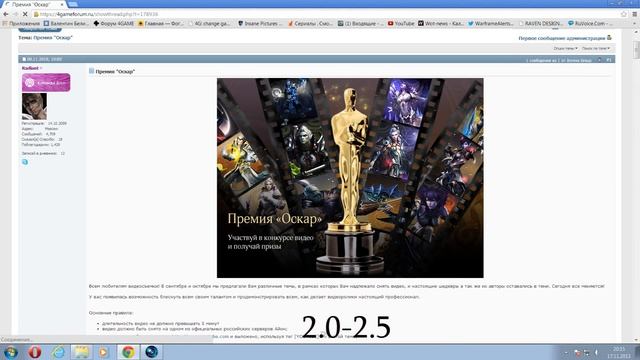Open the Сериалы bookmark
This screenshot has width=640, height=360.
click(310, 24)
